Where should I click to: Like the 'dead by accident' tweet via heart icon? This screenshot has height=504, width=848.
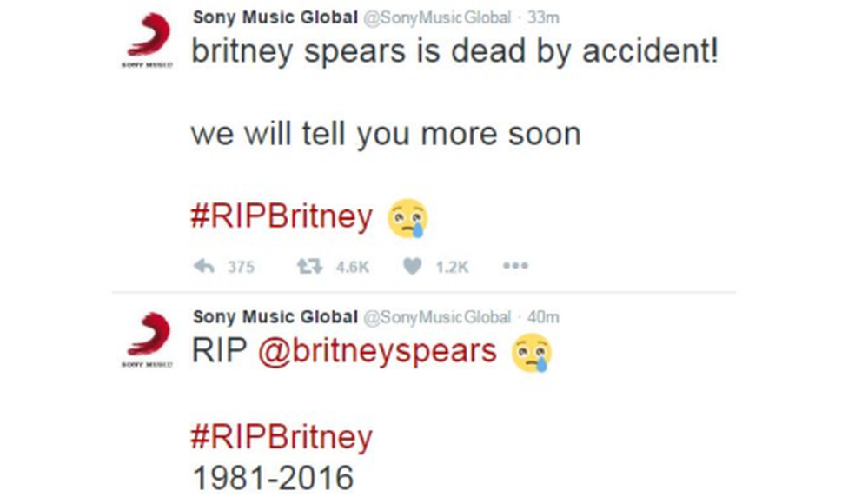(x=413, y=267)
